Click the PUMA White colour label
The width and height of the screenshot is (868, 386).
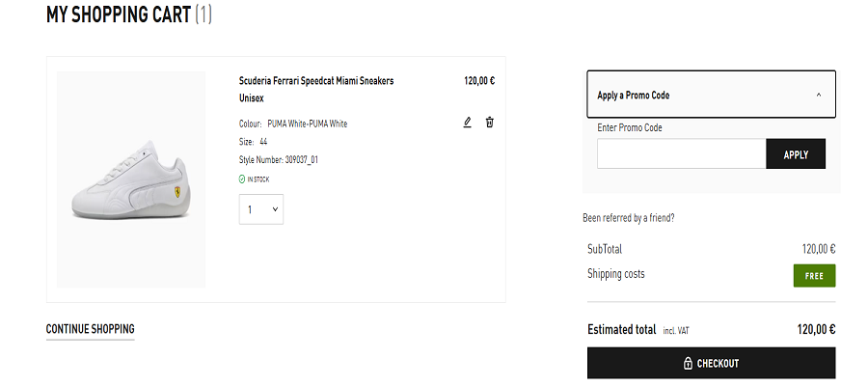307,124
